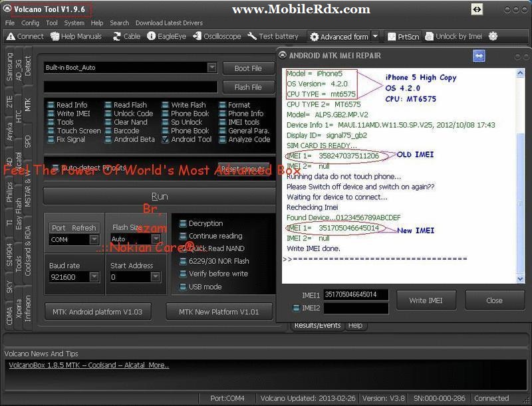Click the log vertical scrollbar thumb
Viewport: 532px width, 406px height.
coord(520,203)
